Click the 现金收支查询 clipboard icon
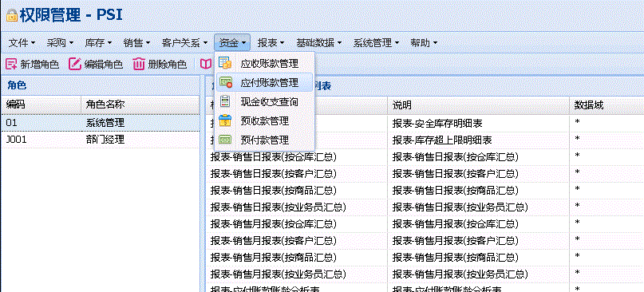 pos(225,102)
